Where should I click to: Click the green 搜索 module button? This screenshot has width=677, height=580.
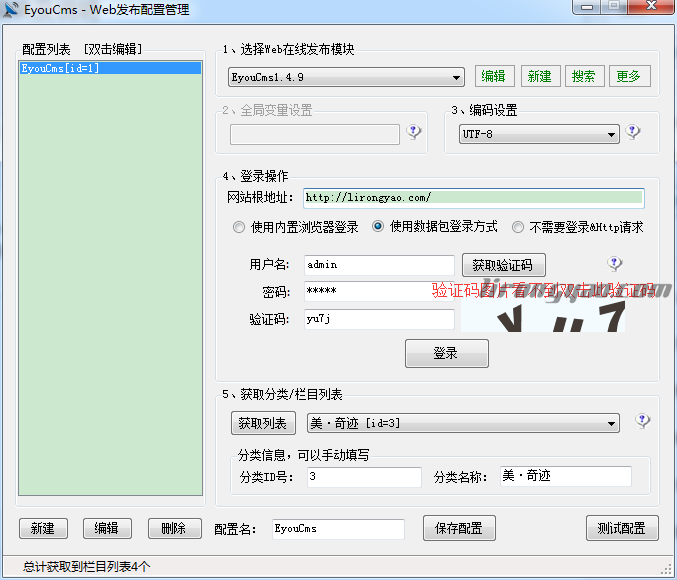(x=584, y=76)
